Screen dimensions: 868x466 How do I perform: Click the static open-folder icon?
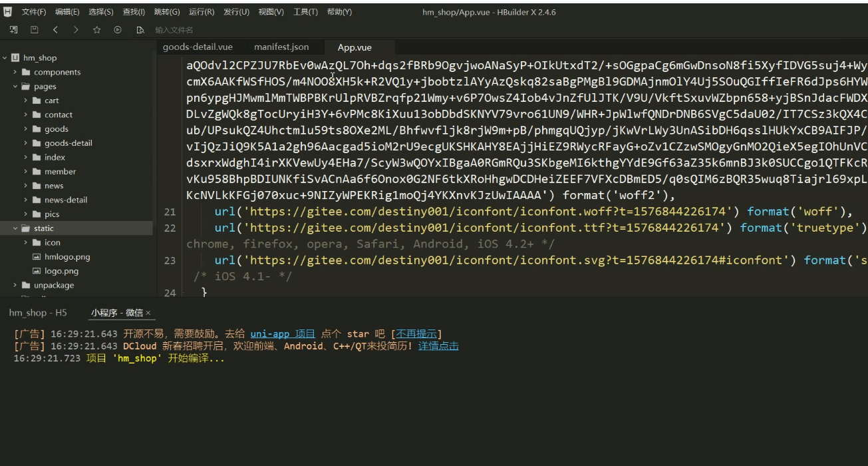tap(26, 228)
